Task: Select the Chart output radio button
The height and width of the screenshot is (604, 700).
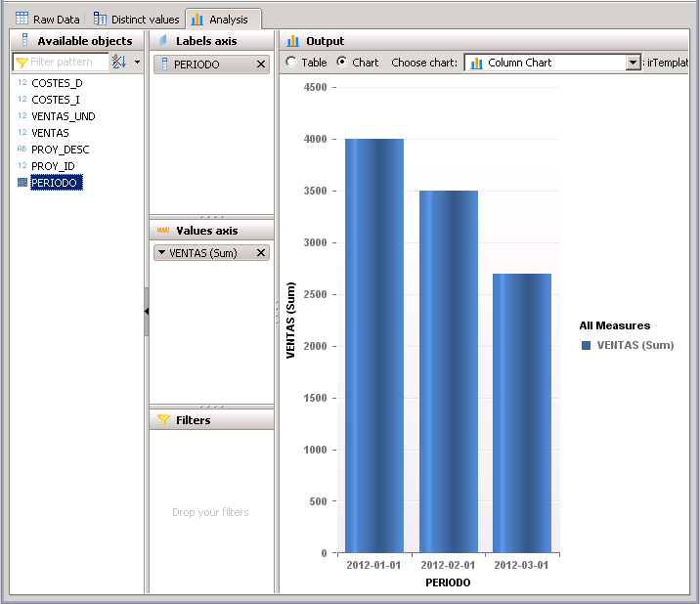Action: click(x=341, y=63)
